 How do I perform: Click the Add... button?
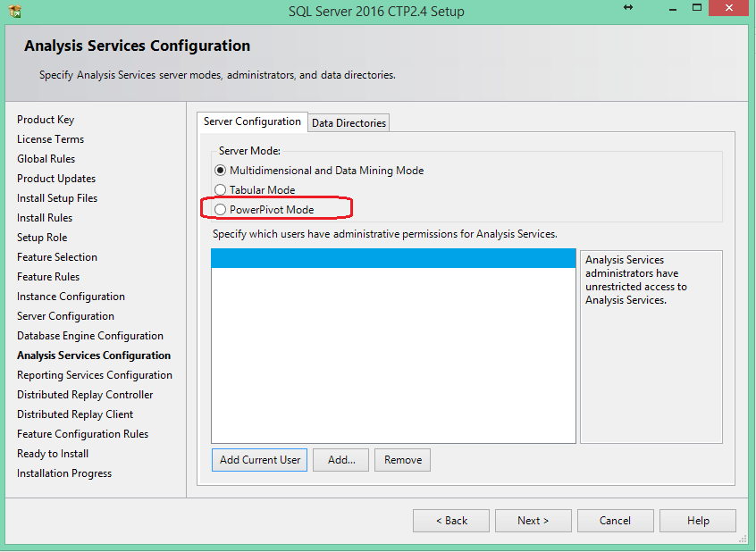(340, 460)
